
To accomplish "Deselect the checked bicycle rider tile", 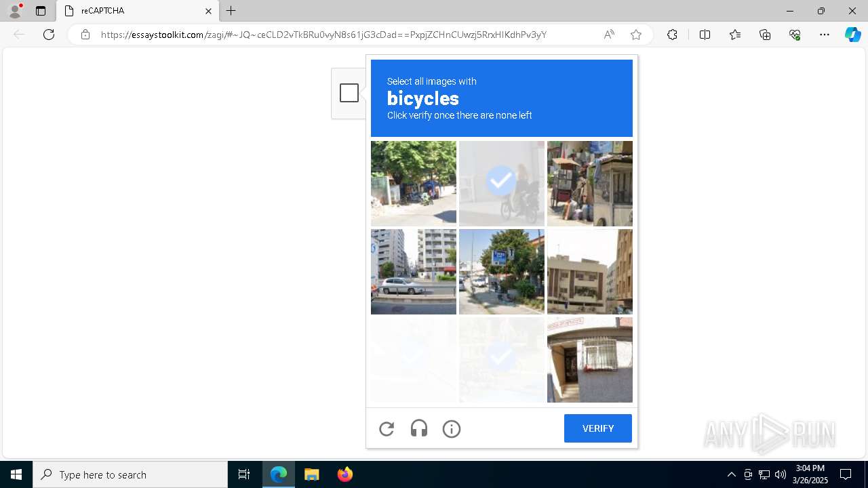I will pyautogui.click(x=502, y=184).
